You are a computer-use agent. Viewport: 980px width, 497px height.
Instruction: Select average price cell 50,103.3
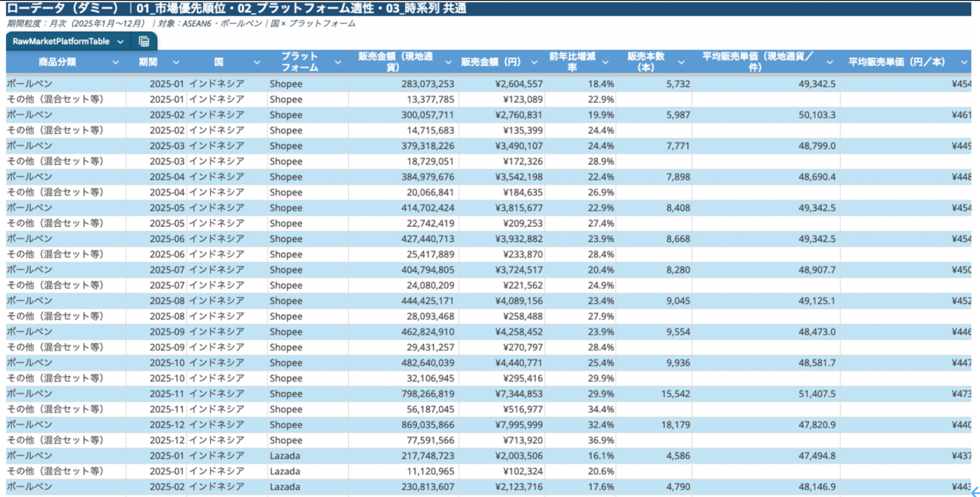[x=766, y=115]
